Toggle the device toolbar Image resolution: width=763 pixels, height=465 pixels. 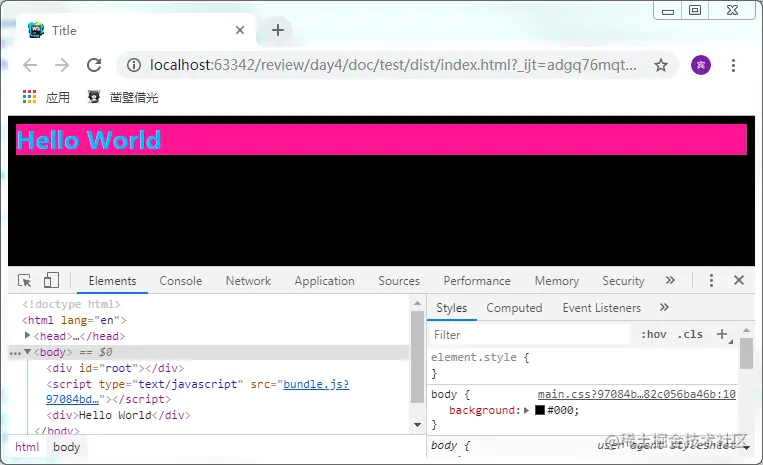coord(51,281)
